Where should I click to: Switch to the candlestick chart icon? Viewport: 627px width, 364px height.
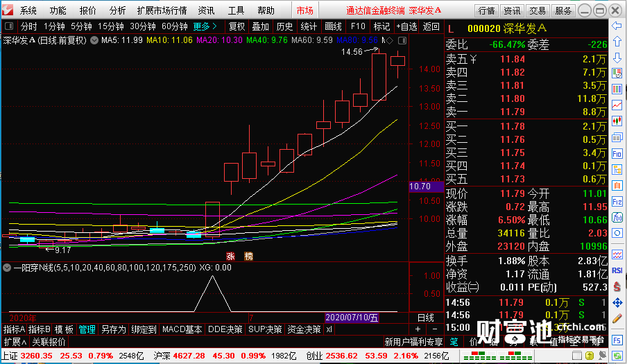tap(617, 121)
